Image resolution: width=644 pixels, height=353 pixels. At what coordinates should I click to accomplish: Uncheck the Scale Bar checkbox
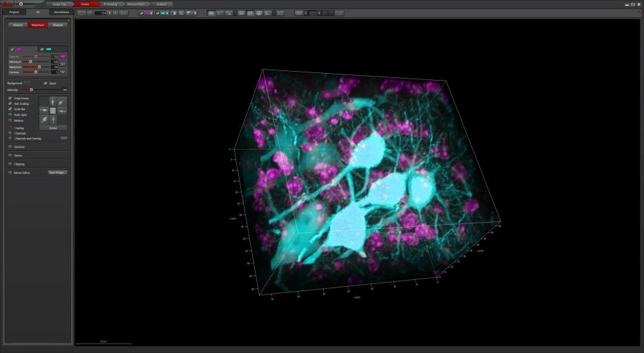click(x=10, y=109)
